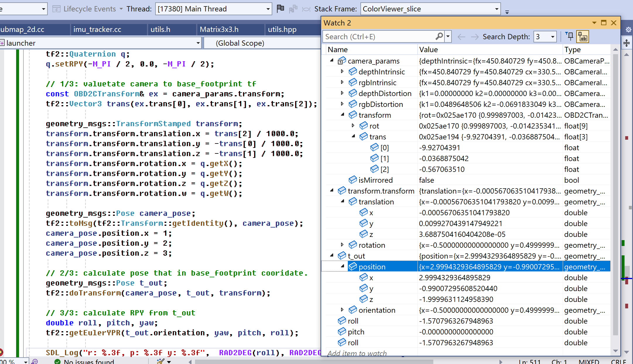This screenshot has height=364, width=633.
Task: Click in the Watch 2 Search field
Action: pos(379,37)
